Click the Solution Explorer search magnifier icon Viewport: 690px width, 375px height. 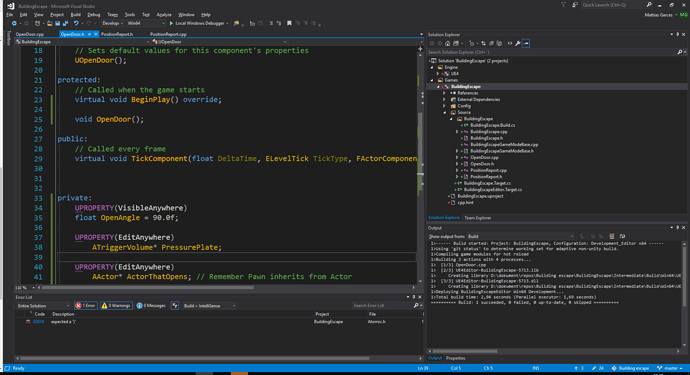point(679,52)
